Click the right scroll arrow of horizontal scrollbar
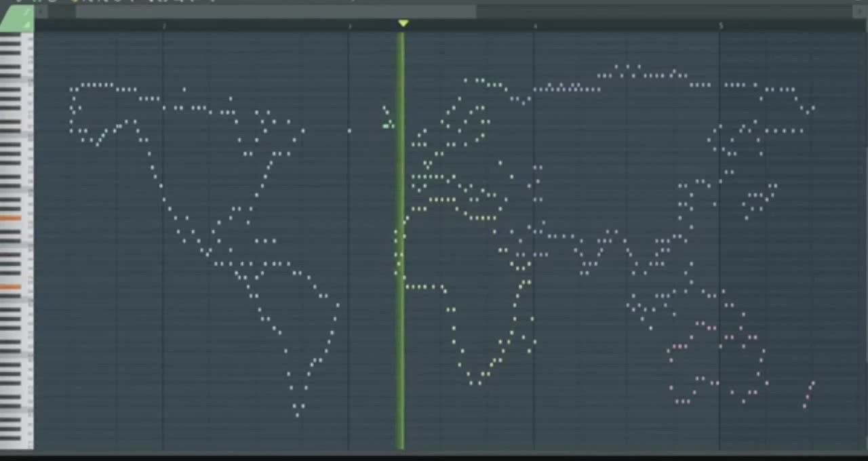The image size is (868, 461). coord(859,12)
